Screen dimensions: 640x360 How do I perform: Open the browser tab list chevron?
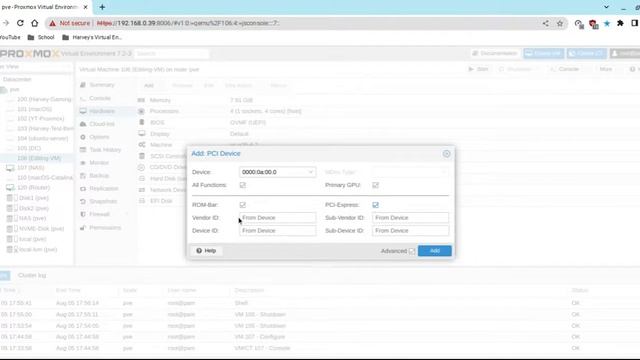click(x=607, y=7)
